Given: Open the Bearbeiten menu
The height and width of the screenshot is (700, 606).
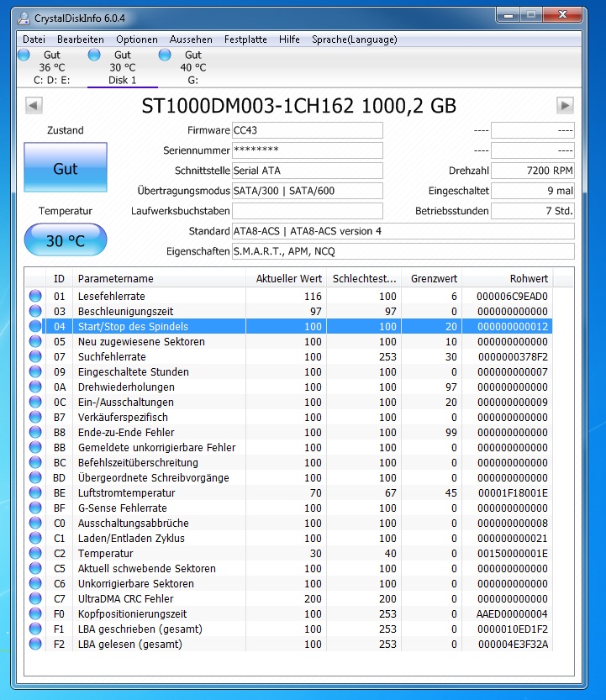Looking at the screenshot, I should pos(81,39).
